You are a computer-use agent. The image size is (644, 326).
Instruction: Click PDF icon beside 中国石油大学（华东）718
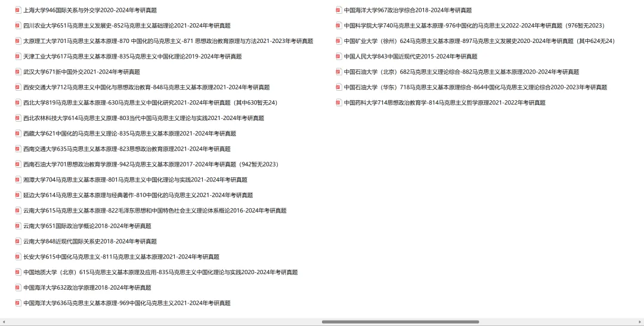click(x=339, y=87)
